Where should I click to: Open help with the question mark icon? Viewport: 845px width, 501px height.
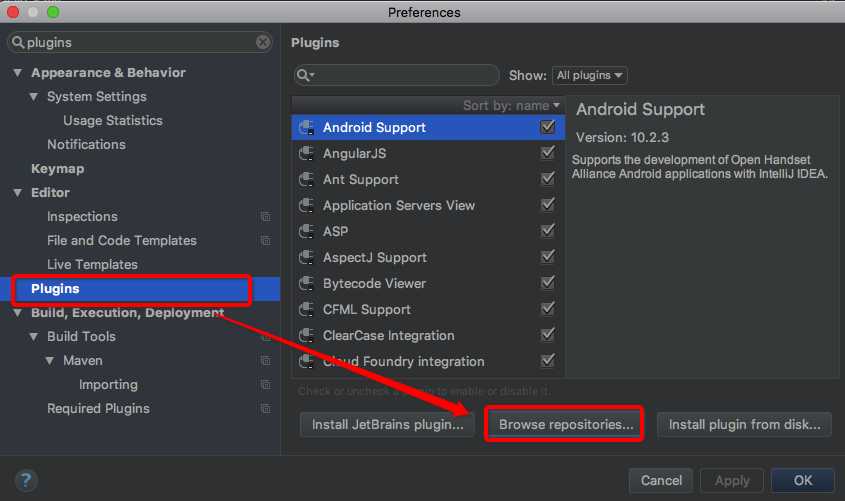coord(26,481)
